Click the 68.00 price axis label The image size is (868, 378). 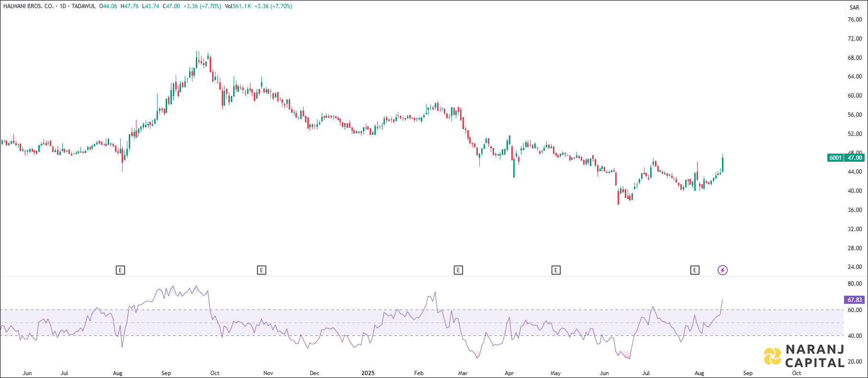tap(855, 58)
